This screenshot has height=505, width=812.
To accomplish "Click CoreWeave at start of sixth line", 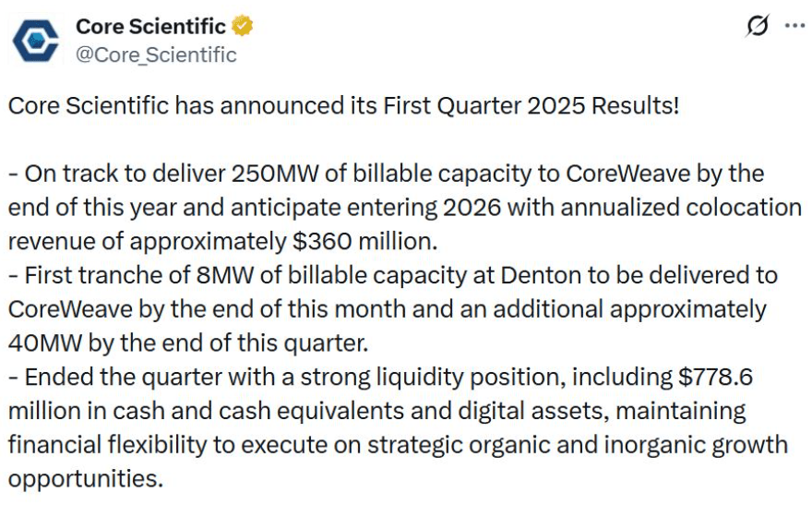I will click(70, 309).
